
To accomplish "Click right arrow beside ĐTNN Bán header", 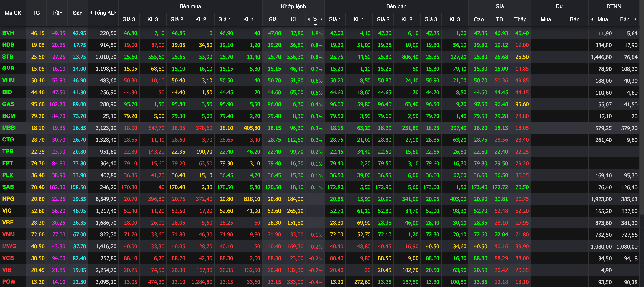I will tap(635, 19).
